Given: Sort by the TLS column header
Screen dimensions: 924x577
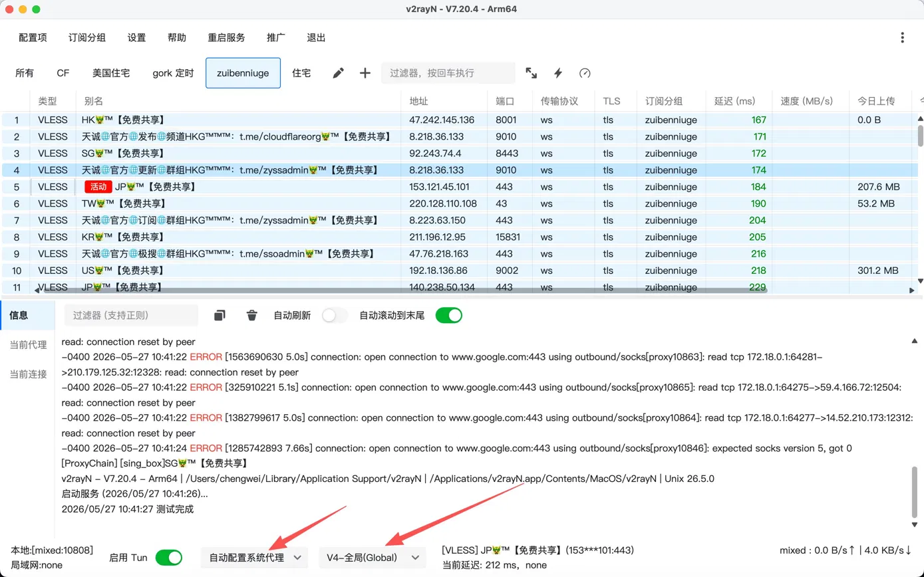Looking at the screenshot, I should pyautogui.click(x=615, y=101).
